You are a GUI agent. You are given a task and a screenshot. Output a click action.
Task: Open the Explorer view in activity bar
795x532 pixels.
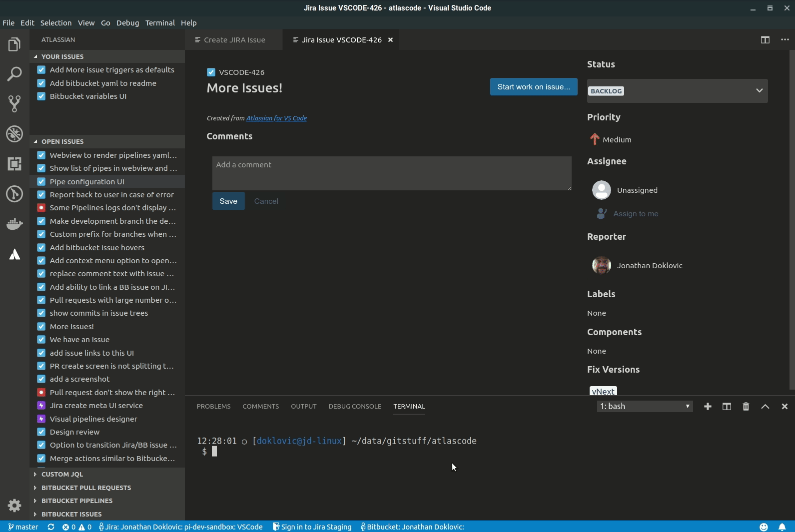[14, 44]
